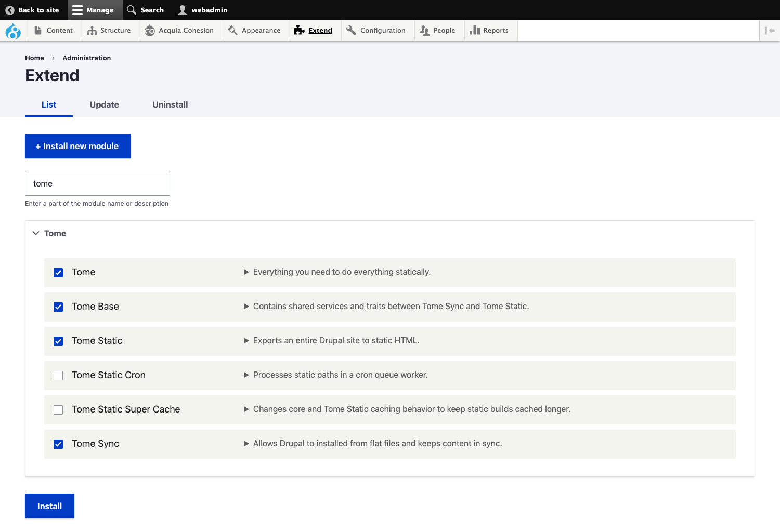Focus the module filter field containing tome
Viewport: 780px width, 532px height.
[x=97, y=183]
